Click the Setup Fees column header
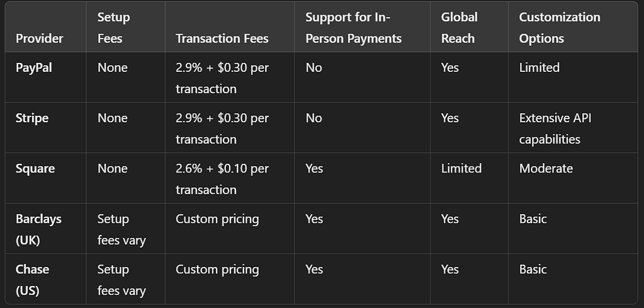This screenshot has height=308, width=644. [113, 28]
